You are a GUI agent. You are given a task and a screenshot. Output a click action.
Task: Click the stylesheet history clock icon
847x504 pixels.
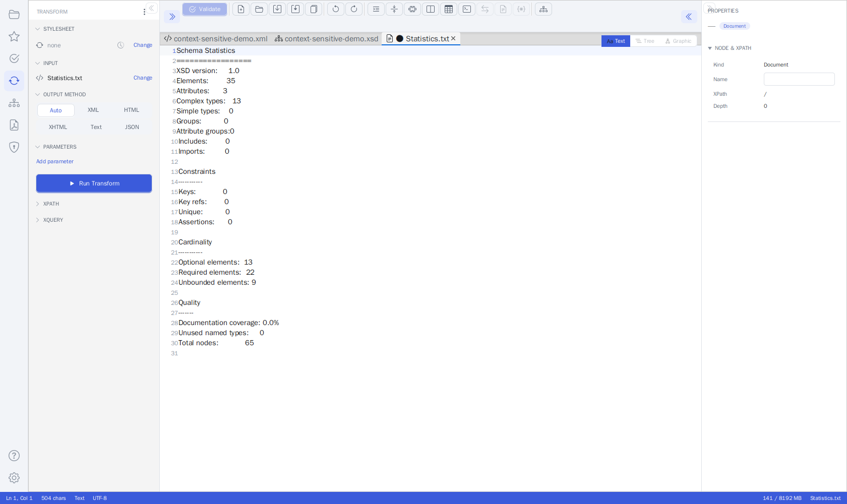(x=120, y=45)
